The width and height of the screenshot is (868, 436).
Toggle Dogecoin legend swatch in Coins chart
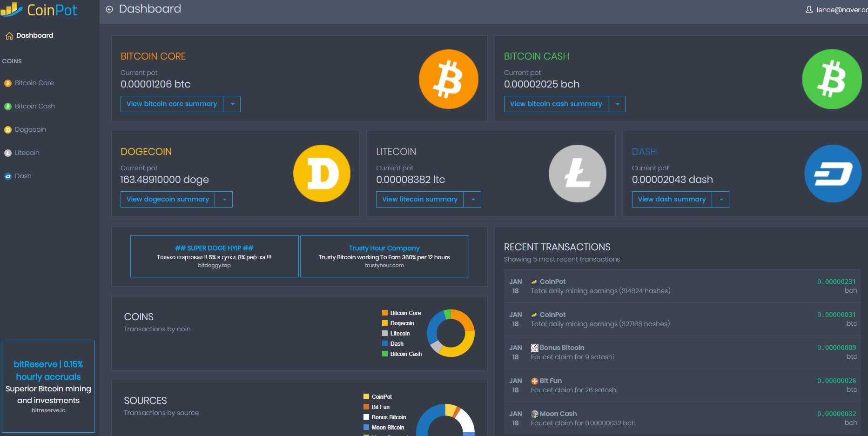tap(385, 323)
